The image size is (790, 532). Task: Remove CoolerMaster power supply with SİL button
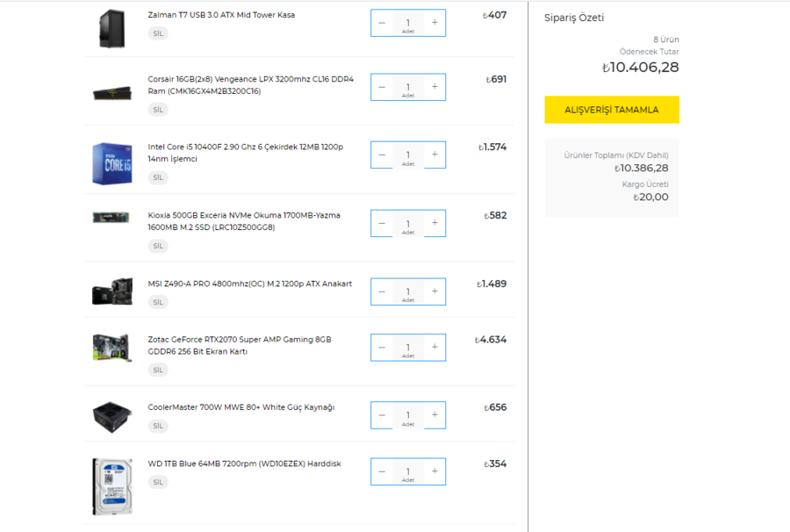click(158, 426)
